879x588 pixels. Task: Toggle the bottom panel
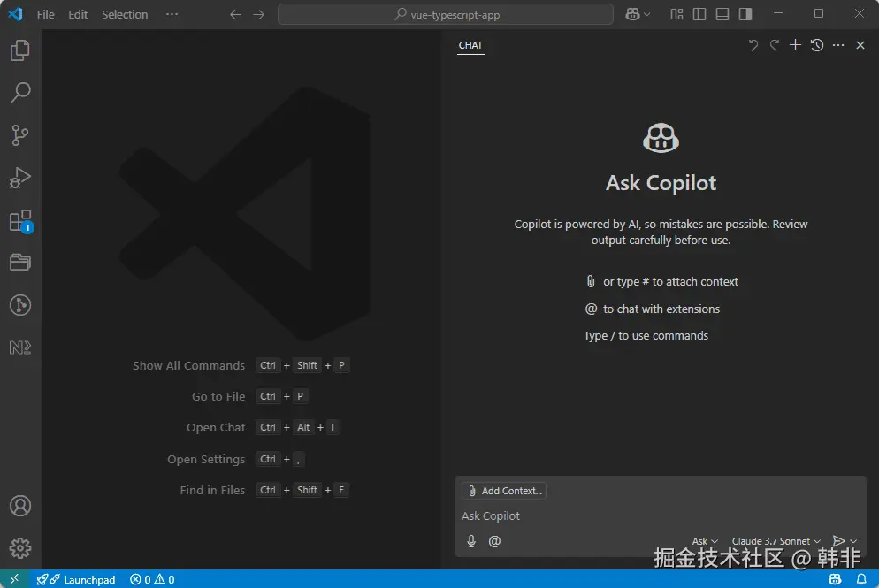(722, 14)
